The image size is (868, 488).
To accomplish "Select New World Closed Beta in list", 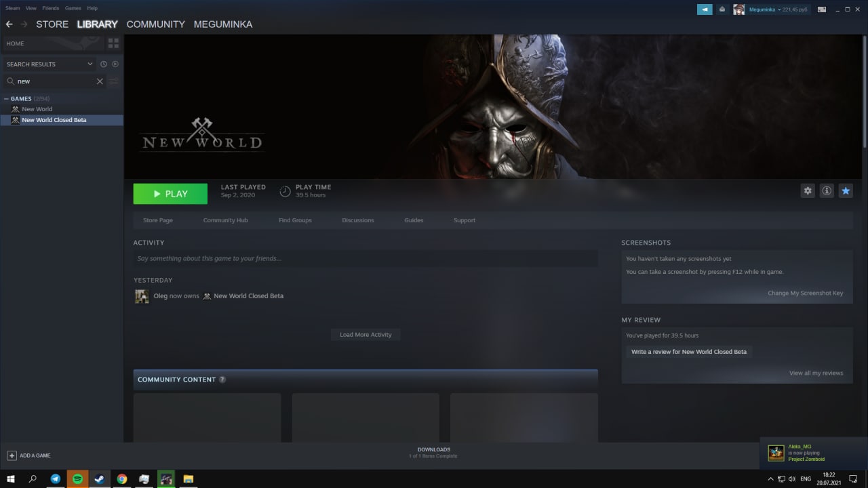I will click(x=62, y=120).
